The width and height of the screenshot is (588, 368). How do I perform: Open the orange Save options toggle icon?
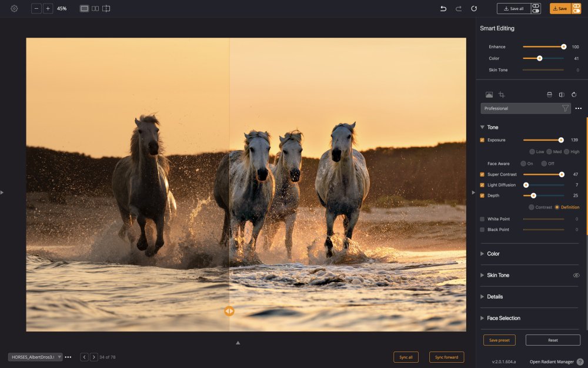pyautogui.click(x=576, y=8)
